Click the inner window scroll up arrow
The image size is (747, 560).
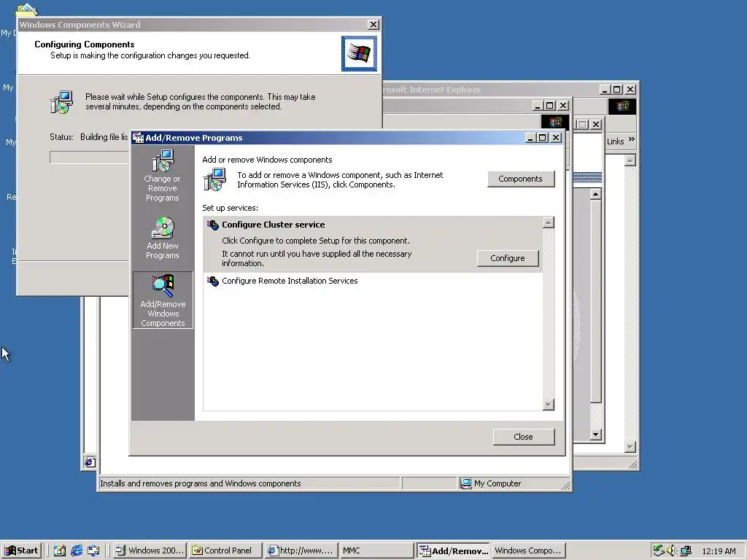(x=595, y=194)
